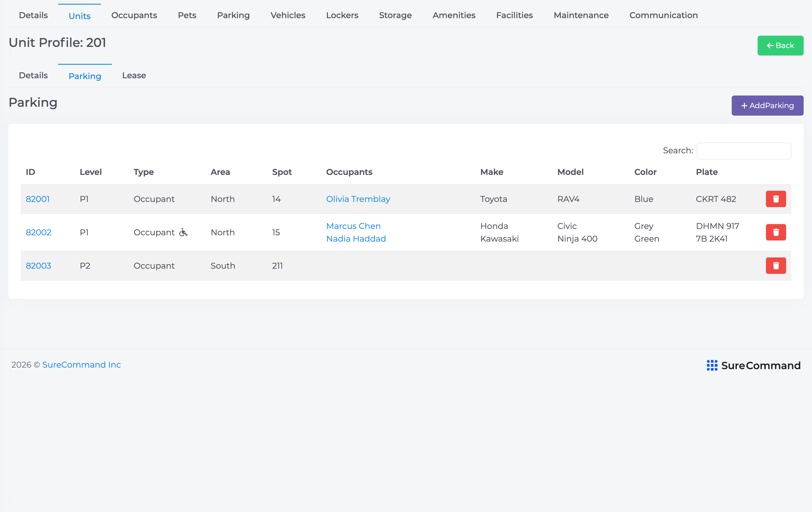
Task: Select the unit profile Parking sub-tab
Action: coord(85,76)
